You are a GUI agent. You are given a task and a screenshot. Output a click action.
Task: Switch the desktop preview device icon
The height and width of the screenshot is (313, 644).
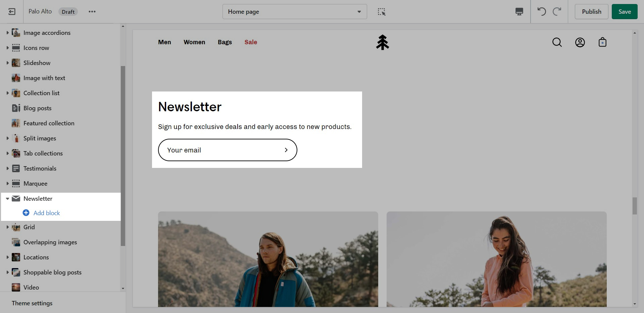pos(519,12)
